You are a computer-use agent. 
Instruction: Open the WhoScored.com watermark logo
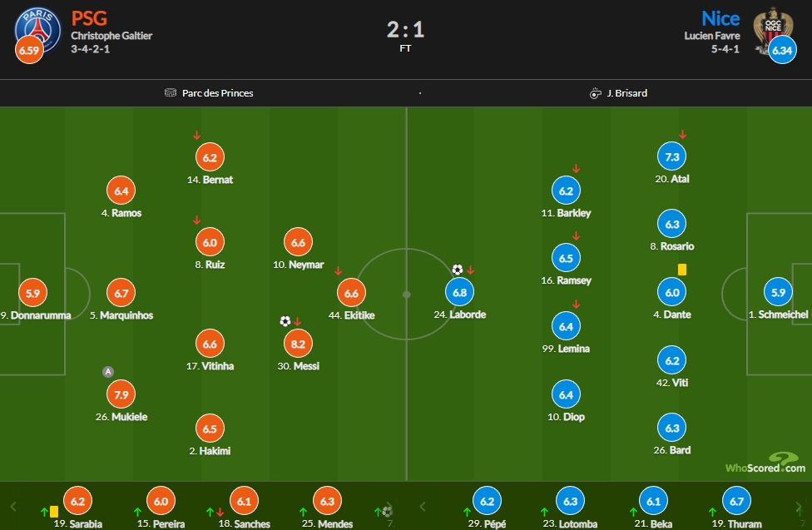(x=765, y=463)
